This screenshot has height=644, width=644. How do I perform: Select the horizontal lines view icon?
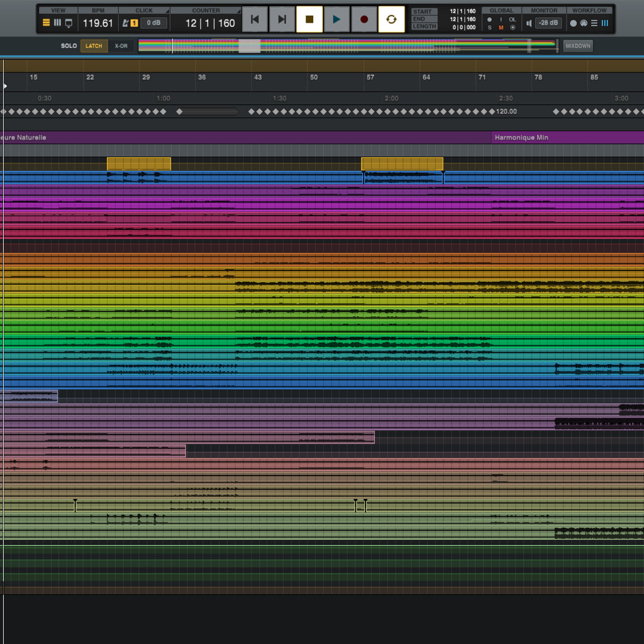tap(46, 23)
